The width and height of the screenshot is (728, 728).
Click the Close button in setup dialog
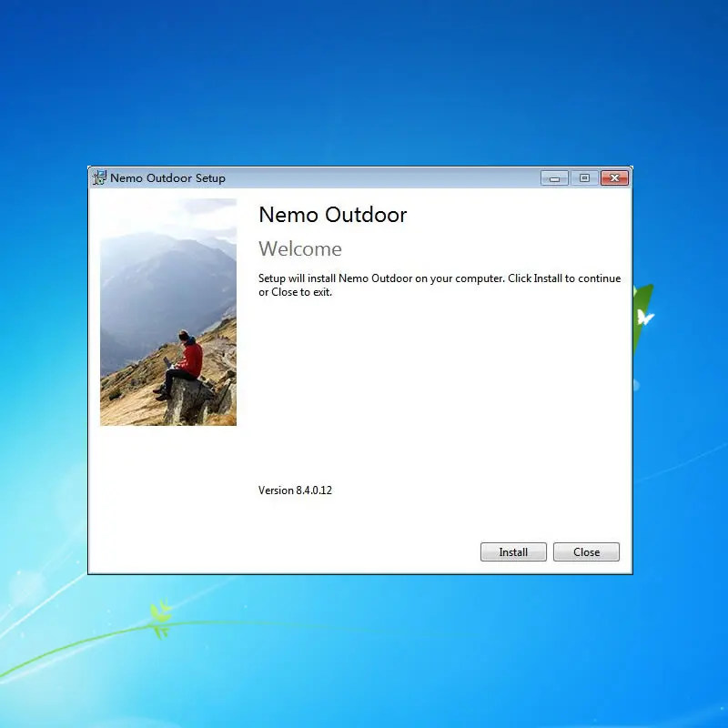586,551
